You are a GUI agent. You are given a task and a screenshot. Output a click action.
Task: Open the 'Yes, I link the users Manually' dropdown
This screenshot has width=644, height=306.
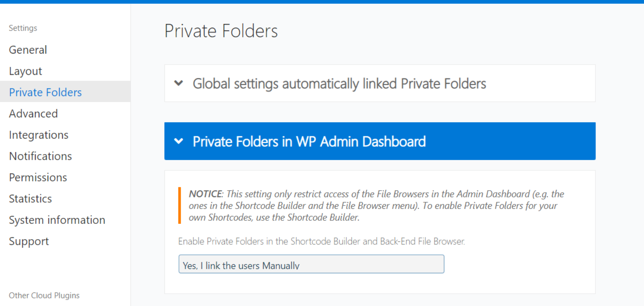click(x=311, y=264)
